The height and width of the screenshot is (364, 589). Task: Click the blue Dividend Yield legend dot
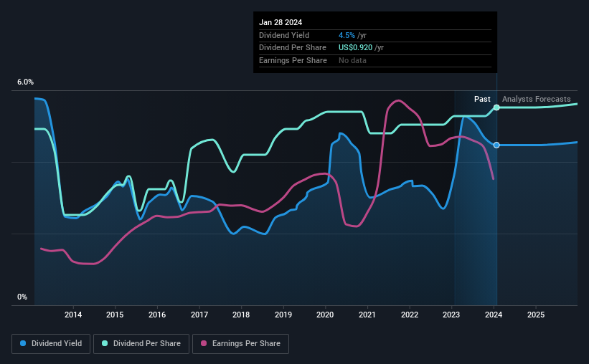tap(23, 343)
